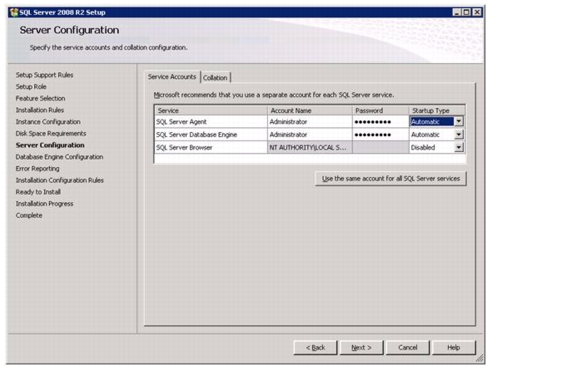This screenshot has width=576, height=373.
Task: Click Installation Progress in the step list
Action: point(44,204)
